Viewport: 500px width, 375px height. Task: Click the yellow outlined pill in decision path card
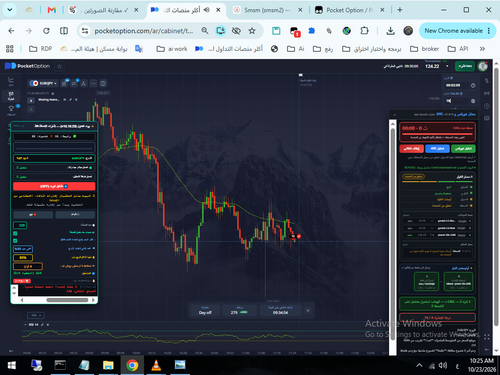coord(413,176)
